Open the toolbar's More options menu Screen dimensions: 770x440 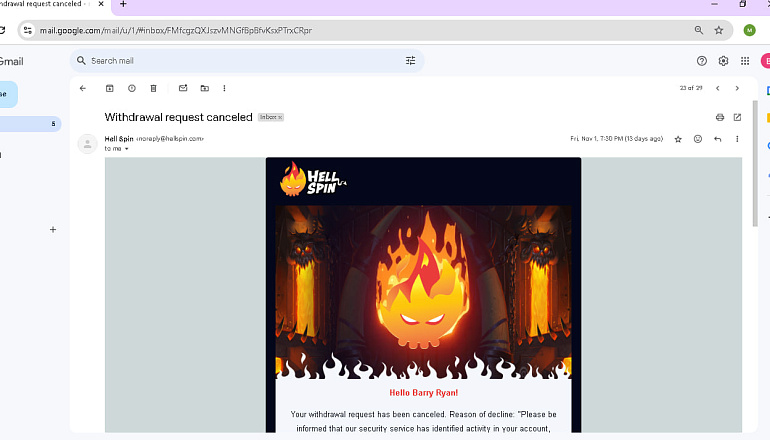tap(224, 88)
